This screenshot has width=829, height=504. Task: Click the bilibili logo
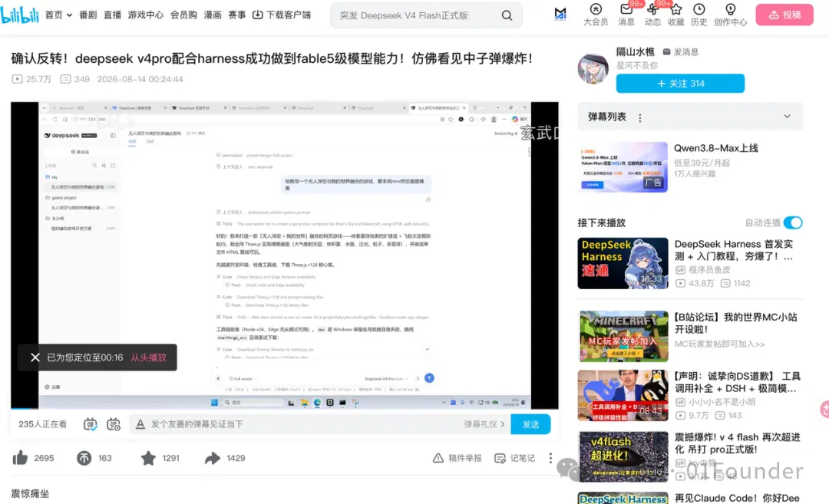(19, 15)
